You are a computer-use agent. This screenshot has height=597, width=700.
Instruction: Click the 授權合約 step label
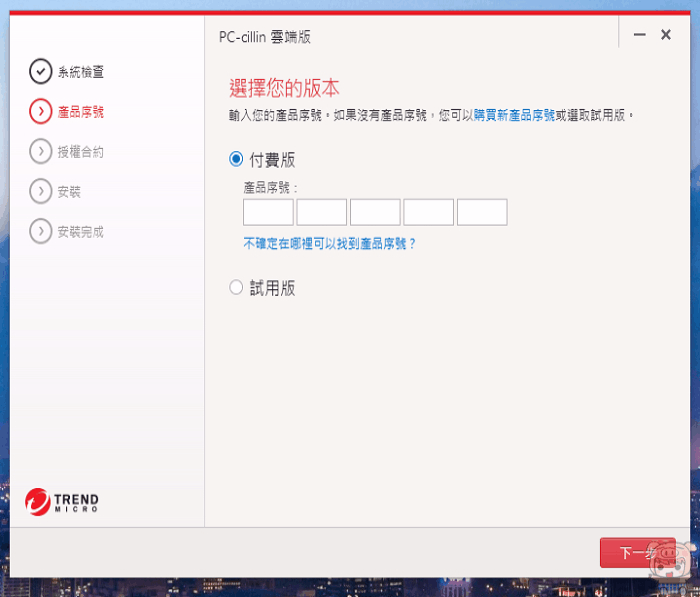[81, 152]
